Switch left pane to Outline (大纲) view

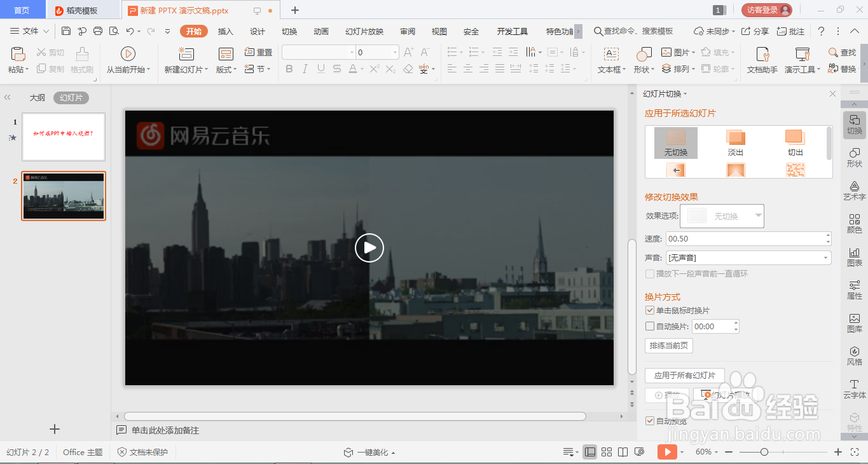(38, 98)
